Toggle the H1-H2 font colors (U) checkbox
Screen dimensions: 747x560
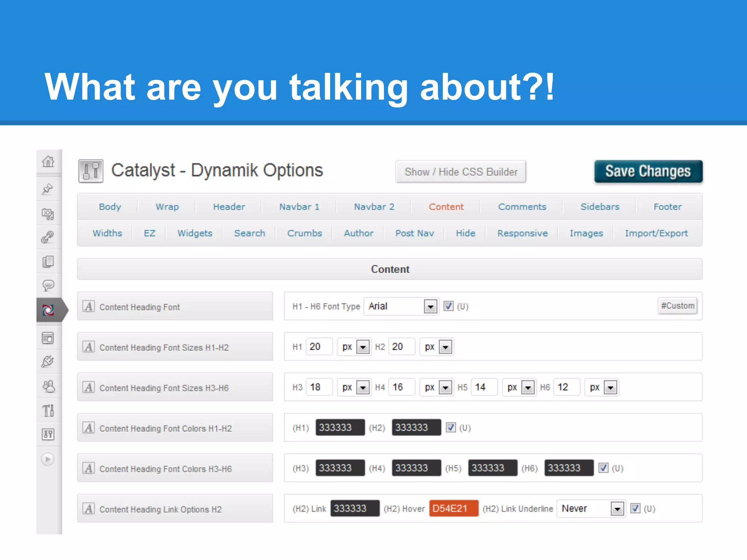coord(451,427)
